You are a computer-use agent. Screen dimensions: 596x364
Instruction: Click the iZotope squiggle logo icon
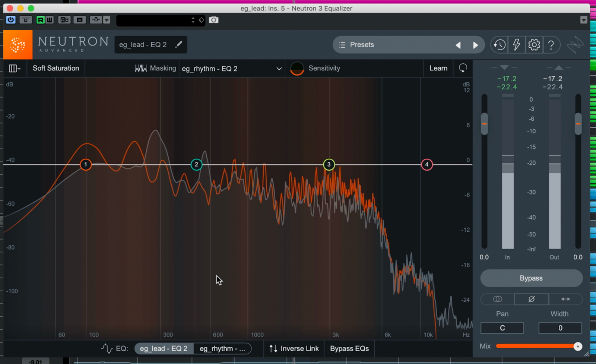[x=575, y=45]
